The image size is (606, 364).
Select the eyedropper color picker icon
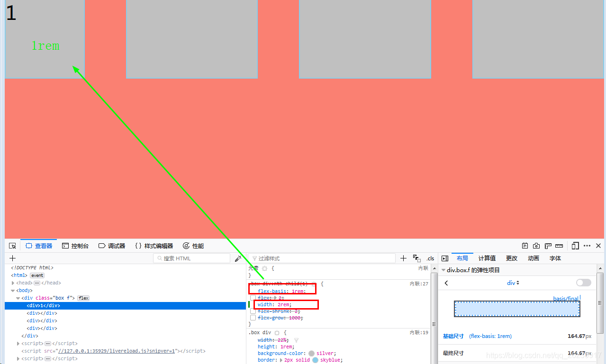point(238,258)
